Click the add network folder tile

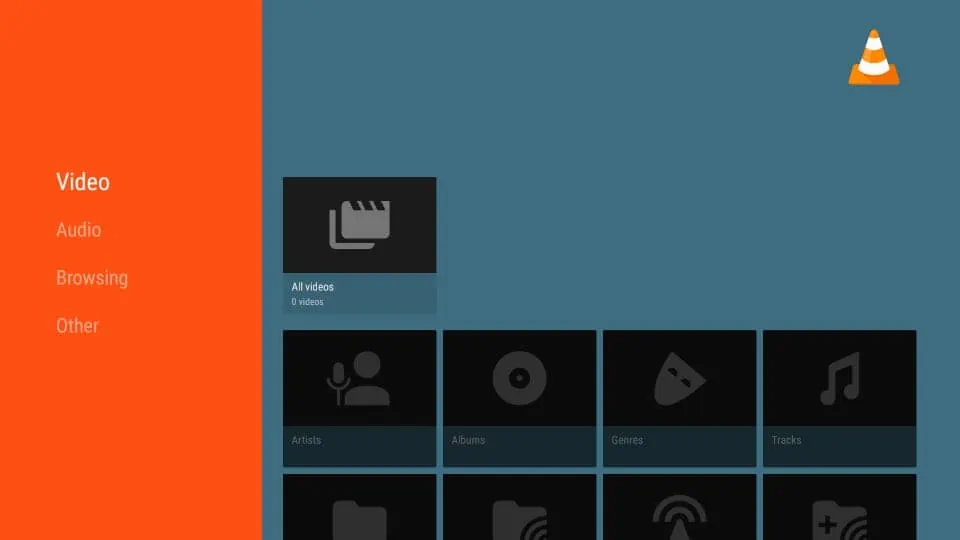tap(839, 515)
